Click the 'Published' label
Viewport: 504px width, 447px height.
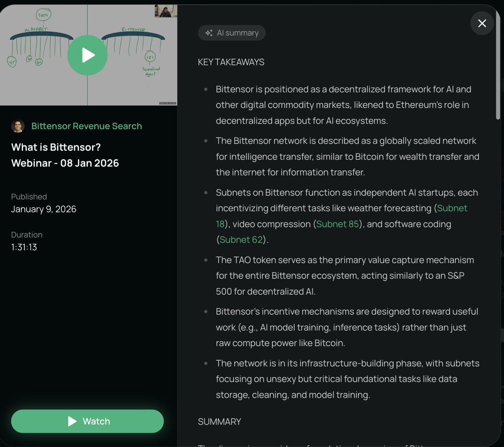pos(29,196)
